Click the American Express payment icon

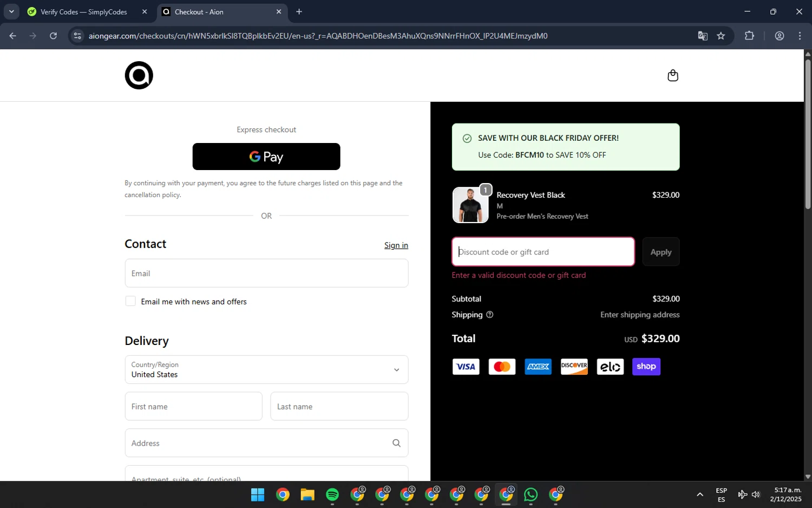click(538, 367)
